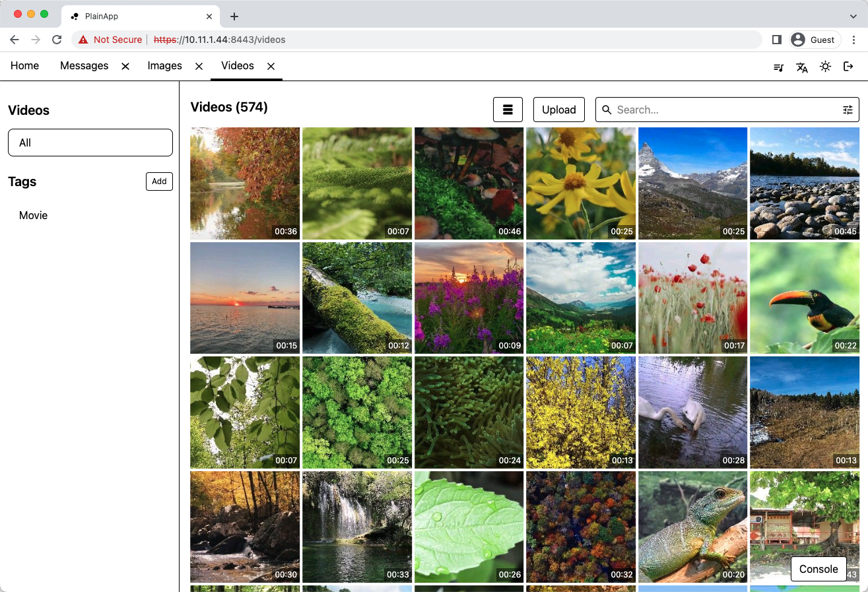The width and height of the screenshot is (868, 592).
Task: Open autumn river video, 00:36
Action: coord(245,183)
